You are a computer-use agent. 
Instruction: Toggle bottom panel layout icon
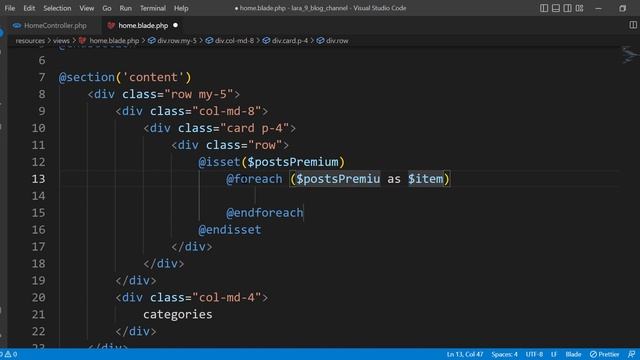click(556, 8)
